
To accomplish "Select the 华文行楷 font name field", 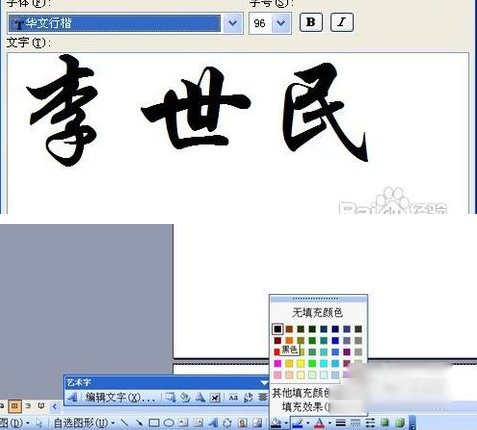I will tap(115, 23).
